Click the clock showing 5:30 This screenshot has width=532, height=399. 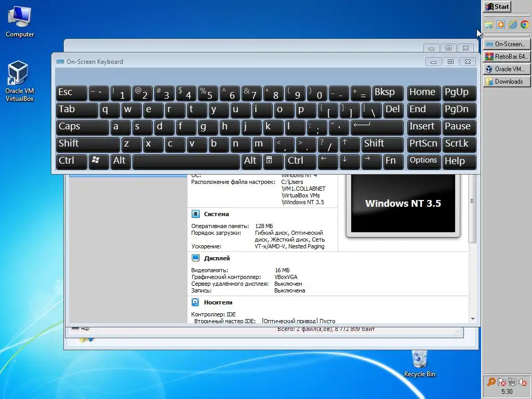[x=507, y=392]
